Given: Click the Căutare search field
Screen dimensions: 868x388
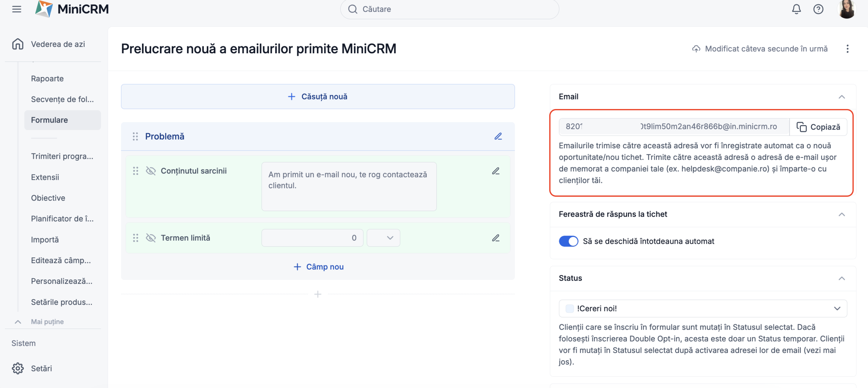Looking at the screenshot, I should tap(449, 9).
